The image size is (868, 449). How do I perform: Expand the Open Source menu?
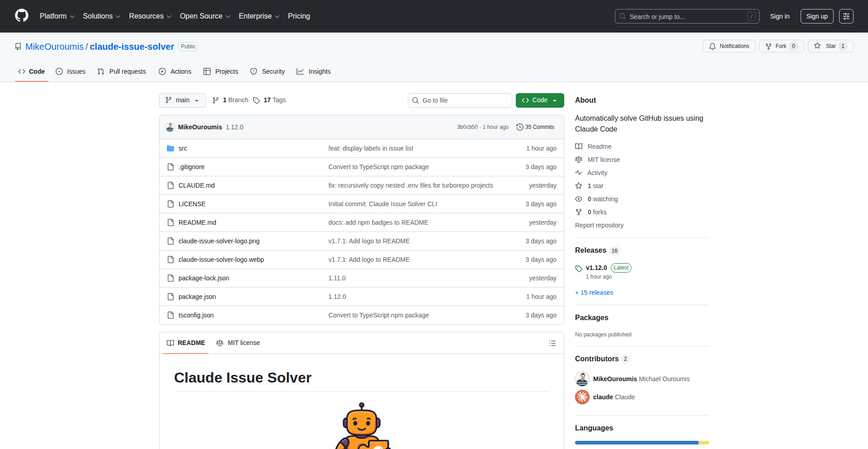click(x=204, y=16)
